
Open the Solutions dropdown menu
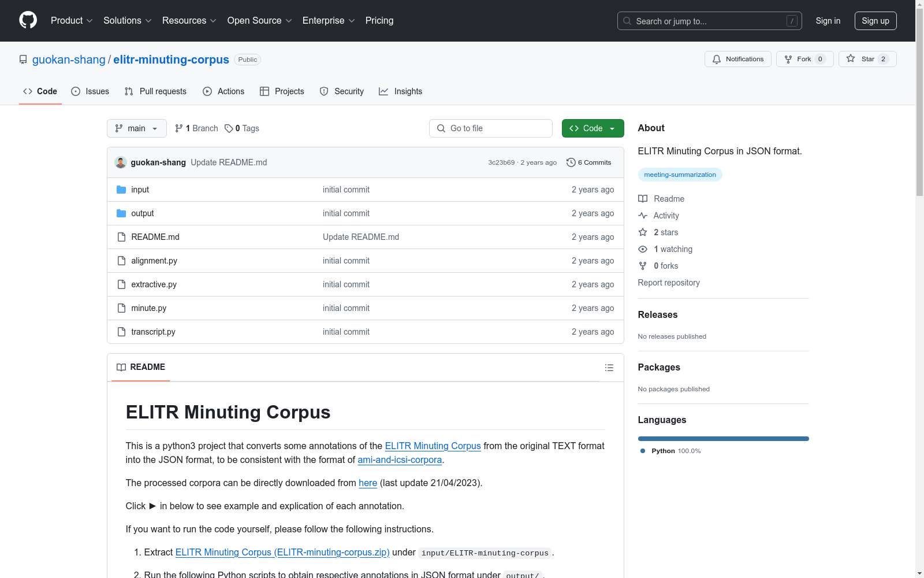click(x=128, y=21)
